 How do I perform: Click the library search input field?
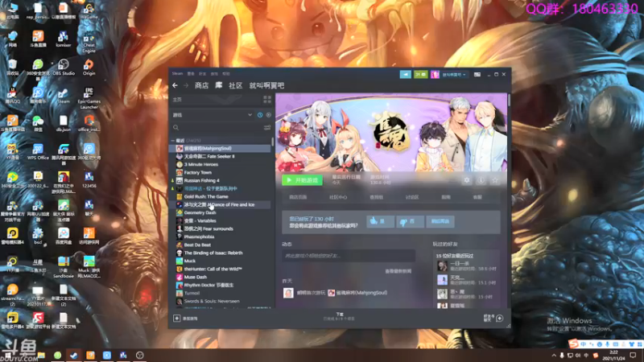[221, 128]
